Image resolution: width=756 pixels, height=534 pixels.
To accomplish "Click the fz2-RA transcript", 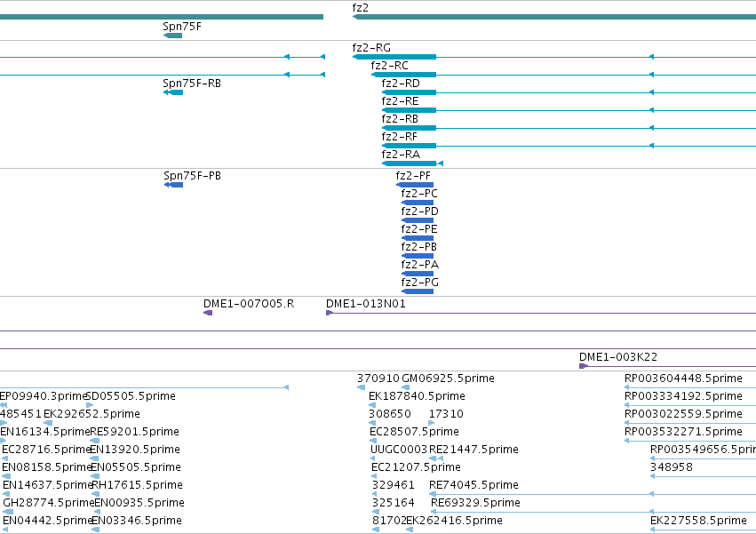I will [x=412, y=163].
